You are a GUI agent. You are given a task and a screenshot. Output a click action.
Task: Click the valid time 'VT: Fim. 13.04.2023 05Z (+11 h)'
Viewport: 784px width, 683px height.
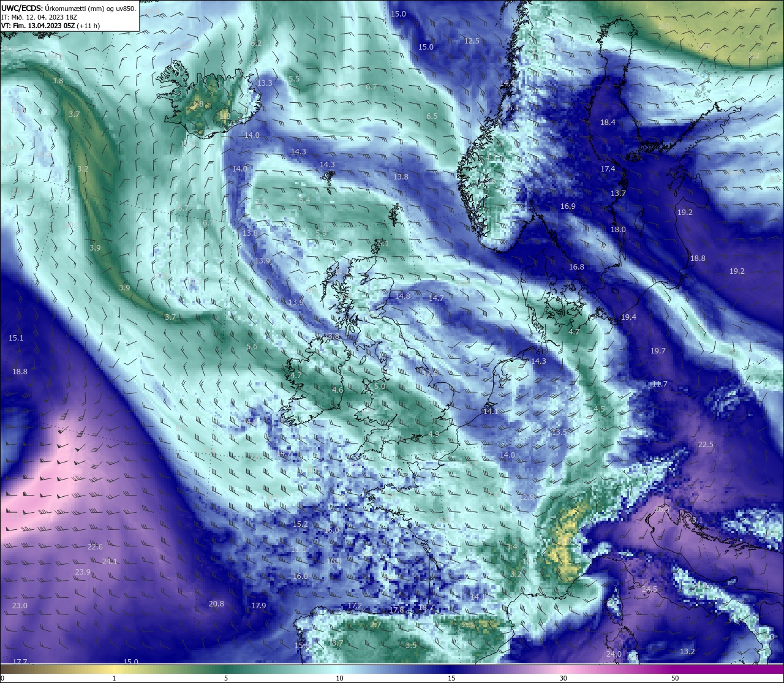click(x=51, y=26)
